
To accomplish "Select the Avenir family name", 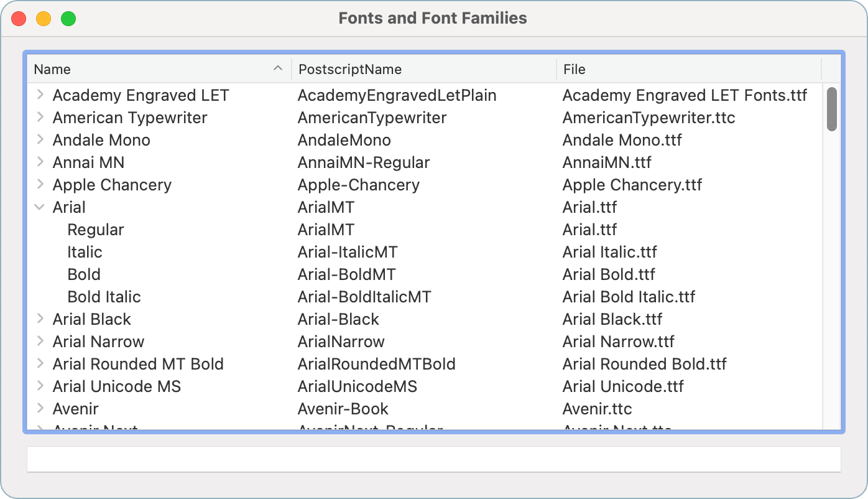I will pos(76,409).
